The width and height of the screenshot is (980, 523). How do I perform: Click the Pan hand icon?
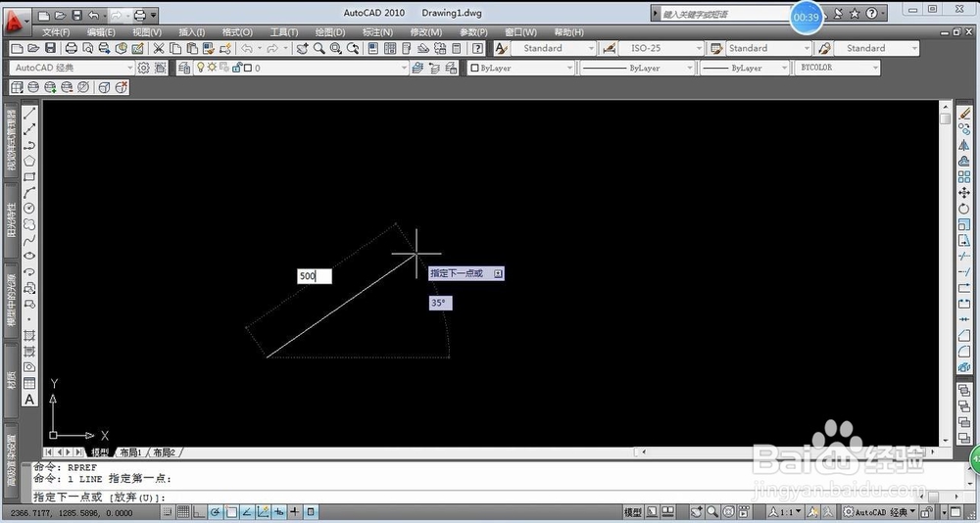pos(303,48)
